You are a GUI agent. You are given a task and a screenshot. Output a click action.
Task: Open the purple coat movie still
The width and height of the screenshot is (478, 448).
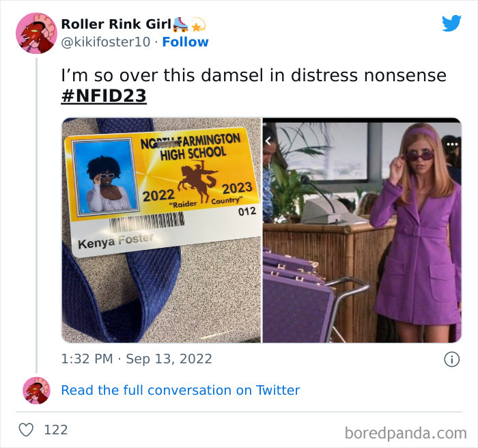(x=362, y=230)
